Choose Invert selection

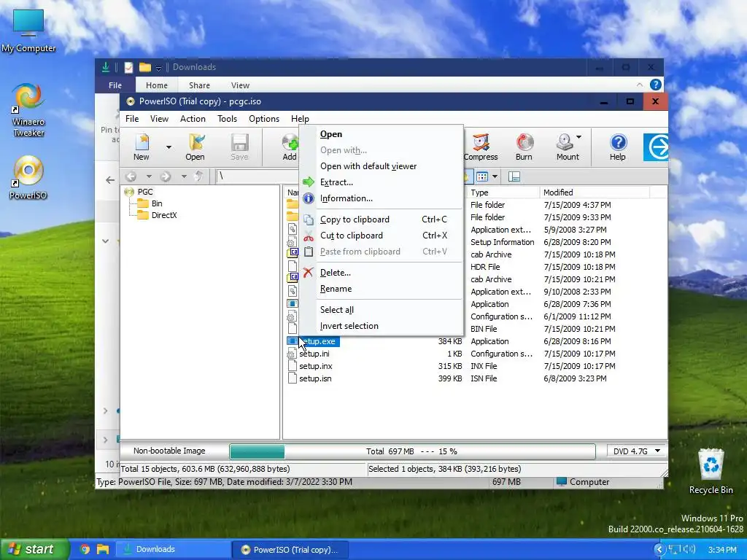(x=381, y=326)
